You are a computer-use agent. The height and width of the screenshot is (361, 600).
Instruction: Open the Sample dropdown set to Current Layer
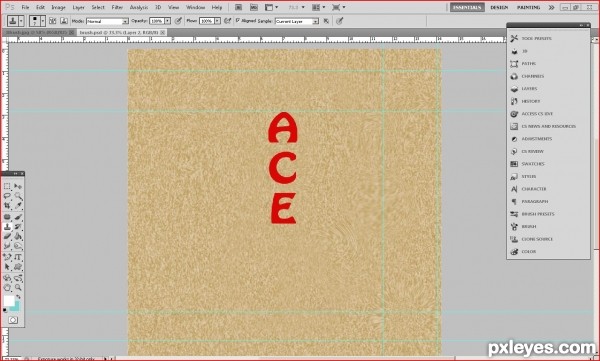pyautogui.click(x=297, y=21)
